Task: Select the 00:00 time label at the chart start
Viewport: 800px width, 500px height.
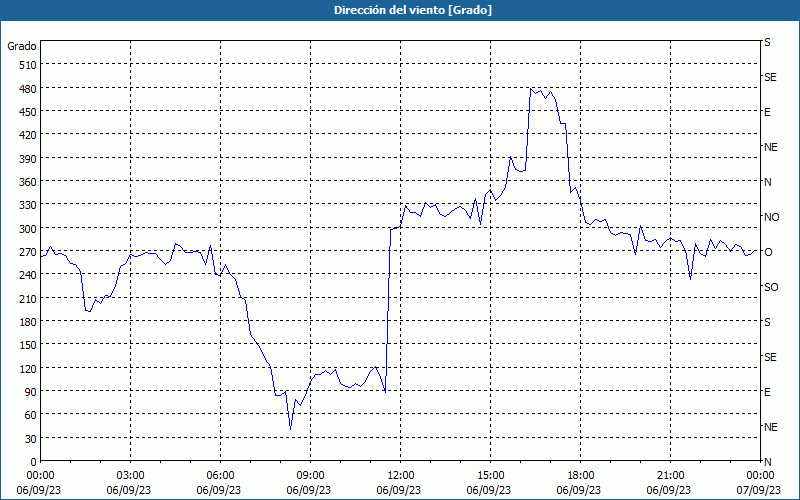Action: point(41,476)
